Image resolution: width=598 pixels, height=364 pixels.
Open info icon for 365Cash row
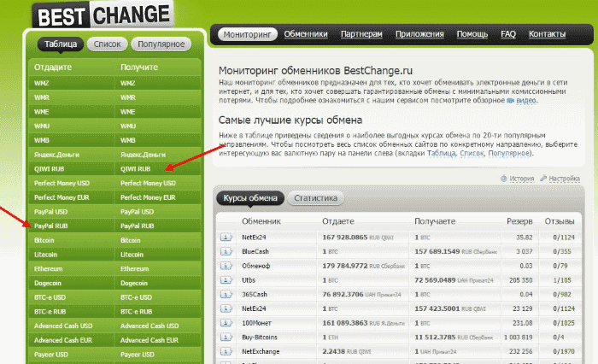[x=226, y=295]
